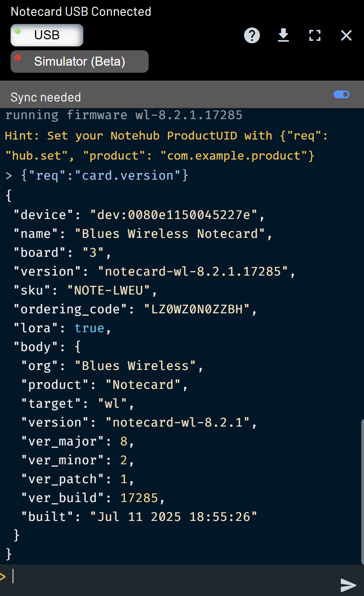Download the terminal log with download icon
364x596 pixels.
click(283, 35)
